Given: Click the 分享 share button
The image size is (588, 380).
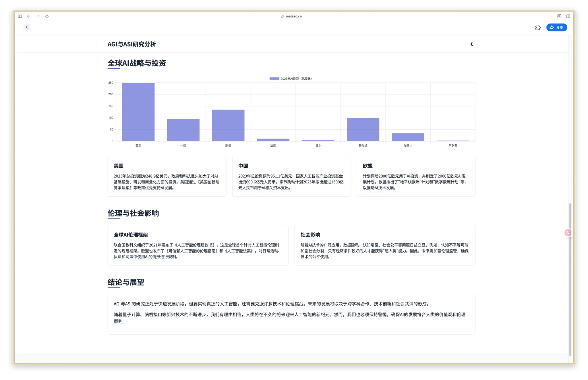Looking at the screenshot, I should 556,27.
